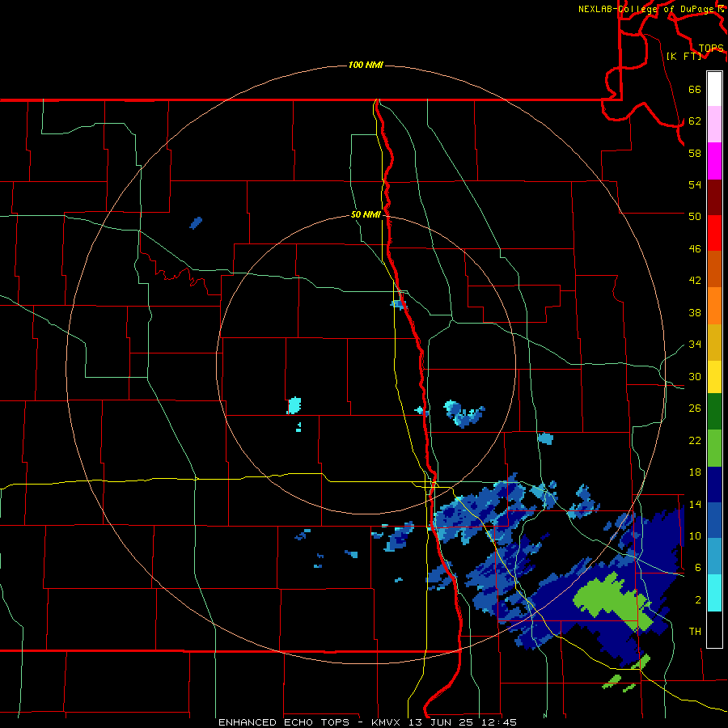Click the legend value "54"
The image size is (728, 728).
695,184
